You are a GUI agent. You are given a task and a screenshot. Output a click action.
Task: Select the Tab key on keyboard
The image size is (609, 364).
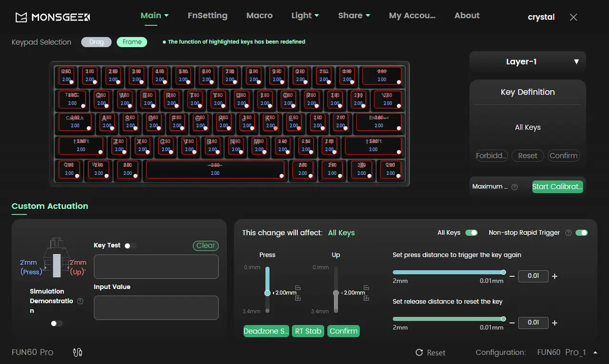click(x=72, y=99)
